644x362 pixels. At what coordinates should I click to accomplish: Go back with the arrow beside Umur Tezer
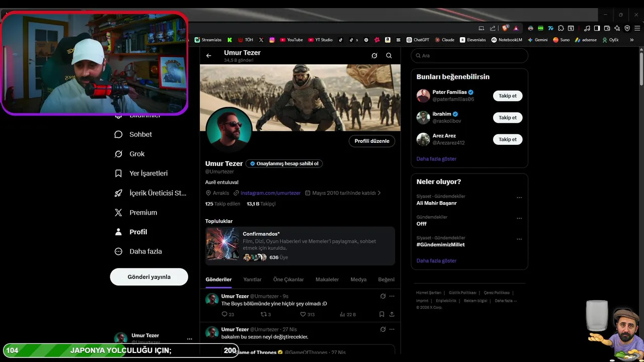209,56
